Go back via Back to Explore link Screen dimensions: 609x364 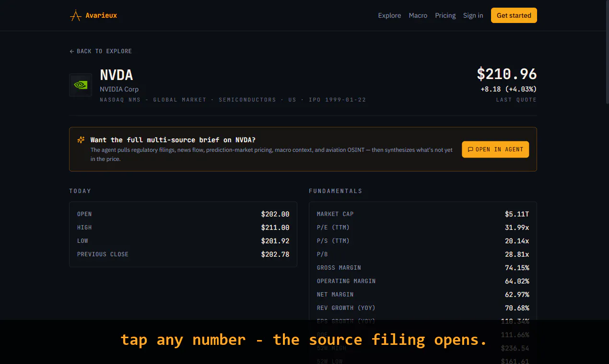point(101,51)
